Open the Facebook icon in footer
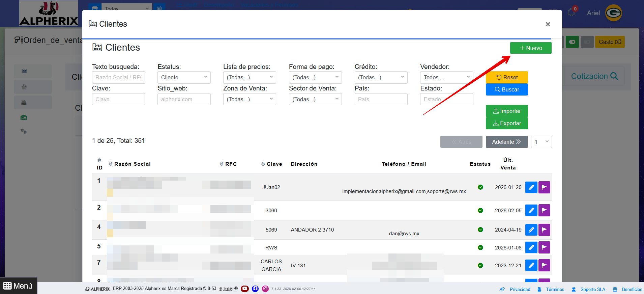This screenshot has width=644, height=294. click(x=255, y=289)
